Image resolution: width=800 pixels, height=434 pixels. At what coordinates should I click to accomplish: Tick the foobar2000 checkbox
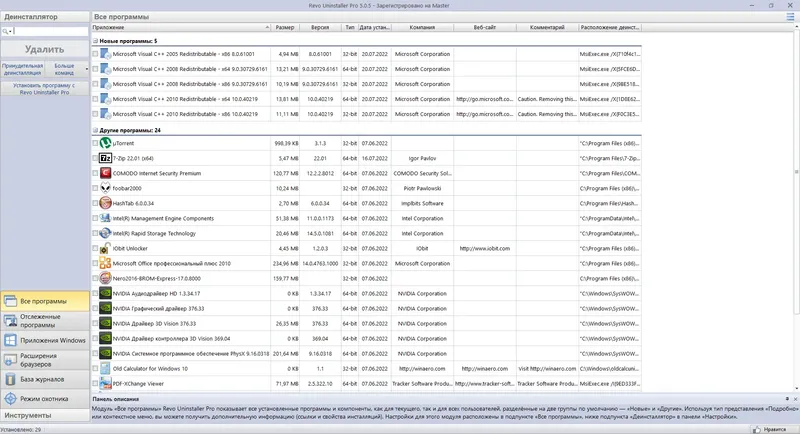[x=95, y=188]
